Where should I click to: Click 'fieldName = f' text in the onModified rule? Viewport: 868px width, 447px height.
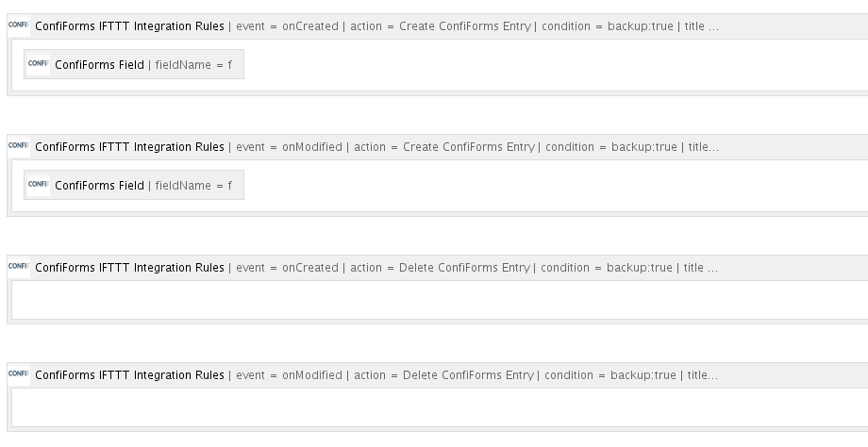click(x=193, y=186)
